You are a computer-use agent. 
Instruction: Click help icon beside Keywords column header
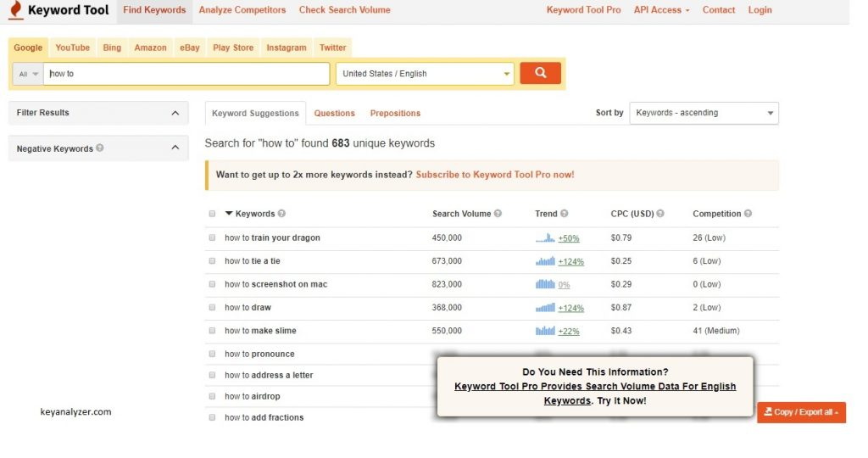281,213
